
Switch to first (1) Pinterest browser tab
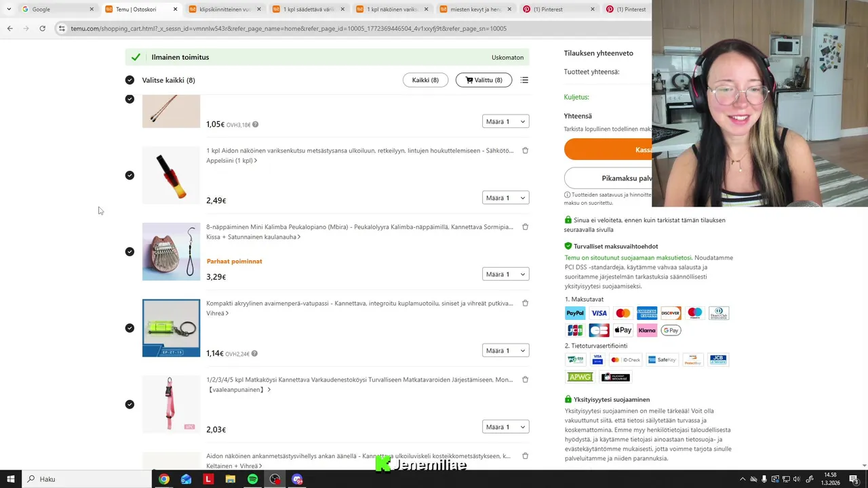coord(559,9)
